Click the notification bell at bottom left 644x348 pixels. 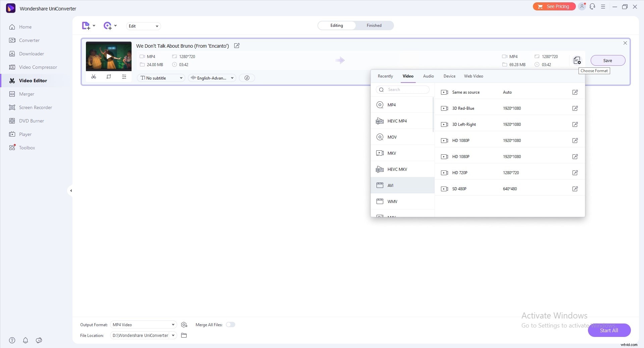pos(26,340)
